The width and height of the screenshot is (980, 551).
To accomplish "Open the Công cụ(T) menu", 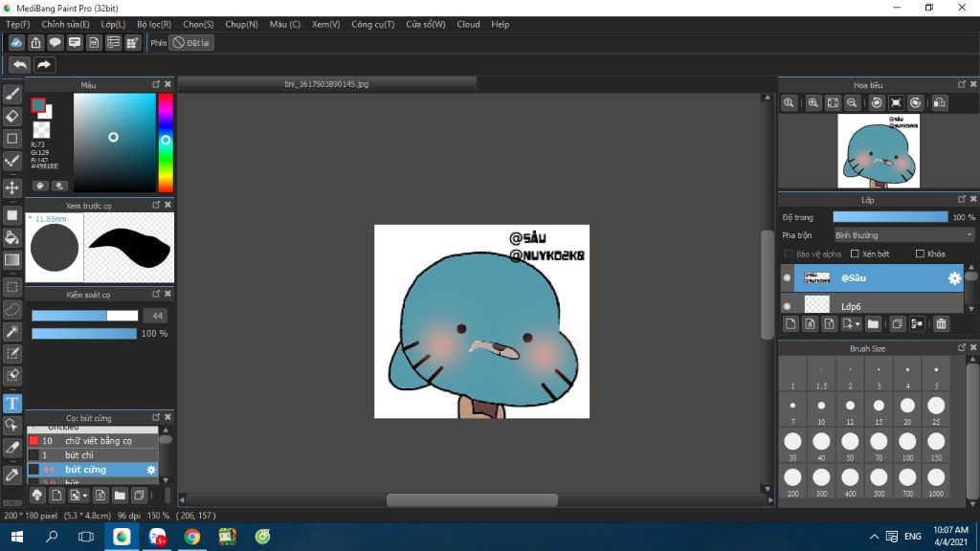I will [372, 24].
